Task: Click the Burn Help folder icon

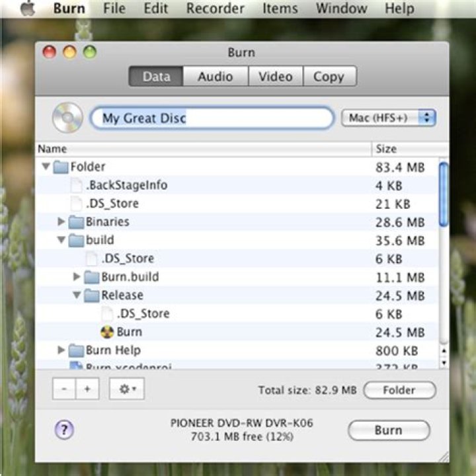Action: [x=76, y=350]
